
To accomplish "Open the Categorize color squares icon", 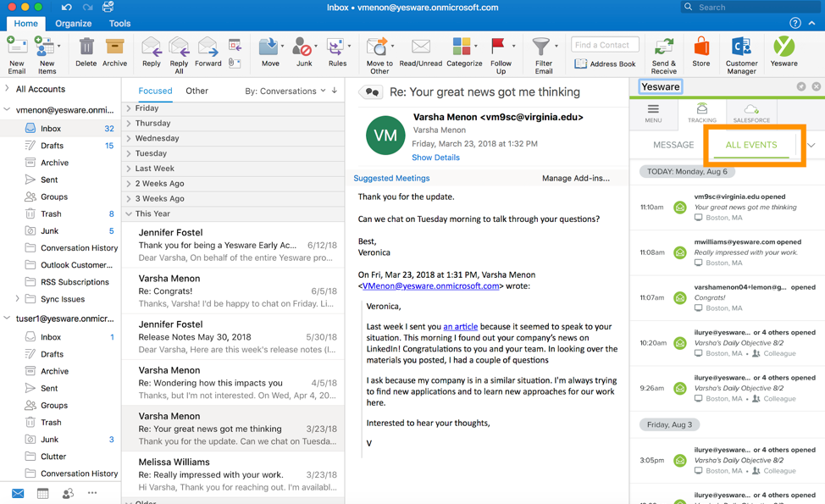I will coord(462,47).
